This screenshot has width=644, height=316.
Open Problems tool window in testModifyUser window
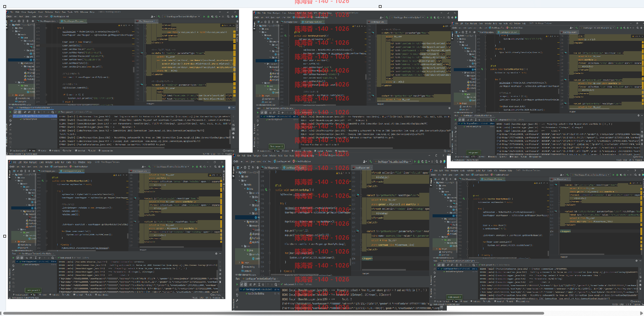55,150
